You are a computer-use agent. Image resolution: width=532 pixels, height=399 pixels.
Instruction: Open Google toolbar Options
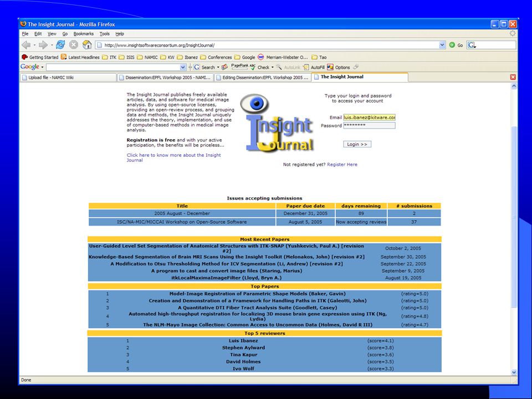click(x=338, y=67)
